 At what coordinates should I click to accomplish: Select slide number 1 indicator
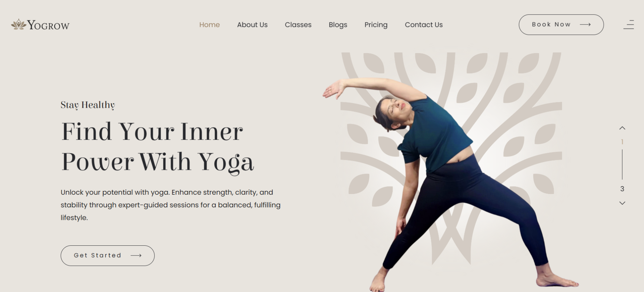coord(622,142)
